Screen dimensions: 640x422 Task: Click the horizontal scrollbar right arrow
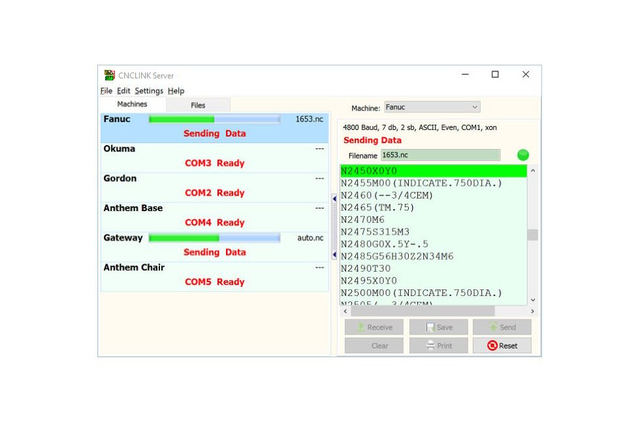pyautogui.click(x=532, y=311)
